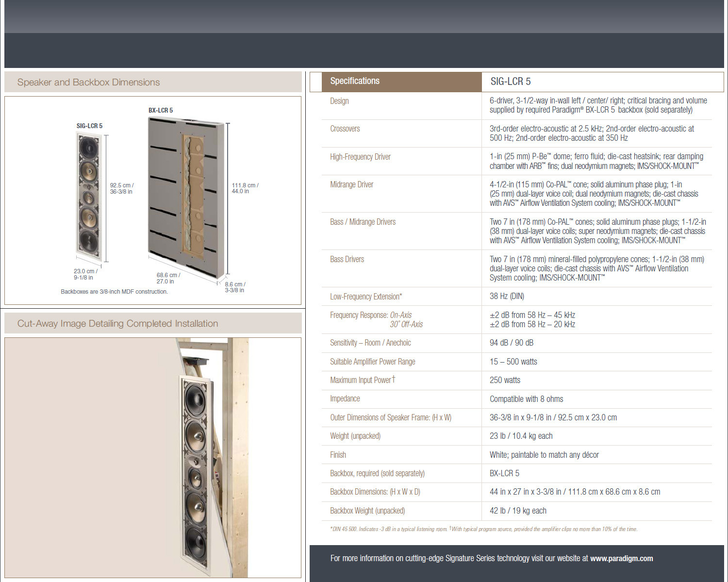The image size is (728, 582).
Task: Select the Midrange Driver row label
Action: (352, 184)
